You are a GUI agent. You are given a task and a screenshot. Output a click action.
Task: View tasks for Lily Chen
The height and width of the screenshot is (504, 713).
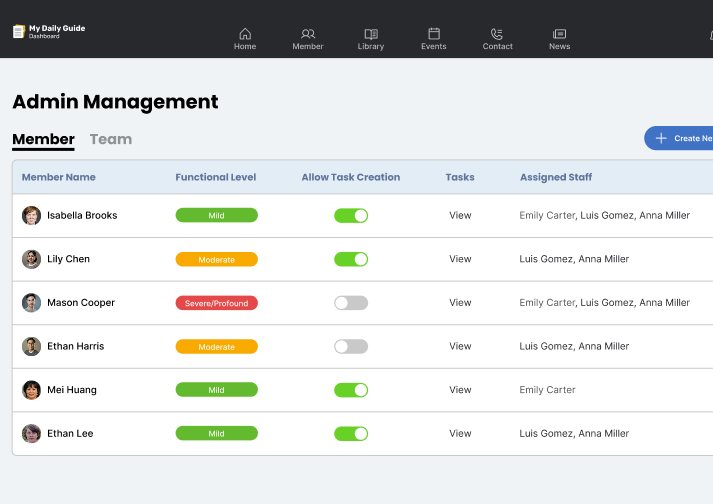click(460, 259)
